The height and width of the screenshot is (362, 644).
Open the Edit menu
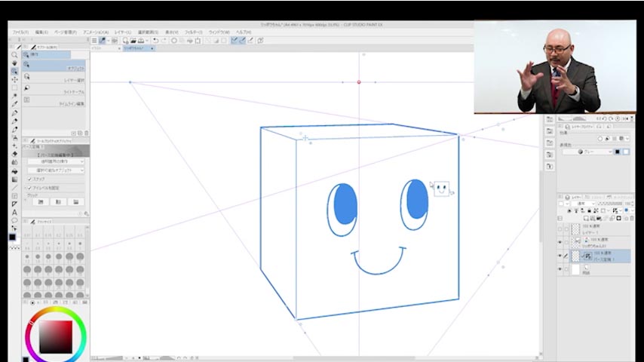tap(41, 32)
